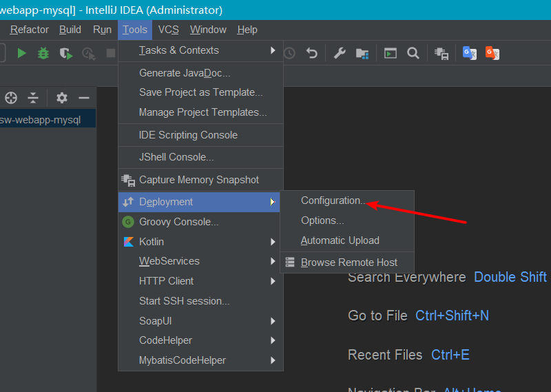Choose Generate JavaDoc...
This screenshot has width=551, height=392.
(200, 73)
